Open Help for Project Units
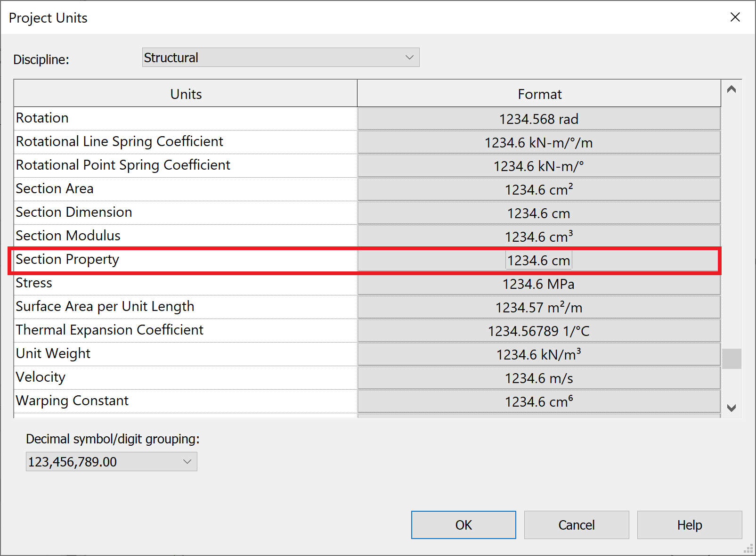 click(x=689, y=524)
